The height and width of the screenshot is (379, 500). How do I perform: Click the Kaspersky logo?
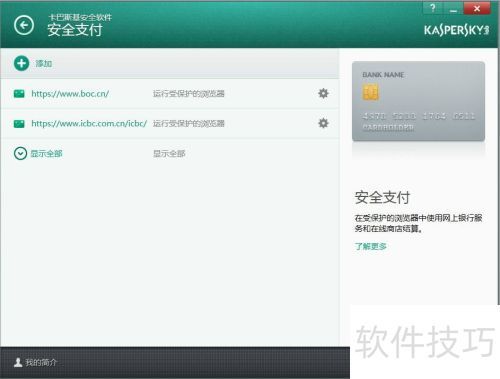click(456, 30)
